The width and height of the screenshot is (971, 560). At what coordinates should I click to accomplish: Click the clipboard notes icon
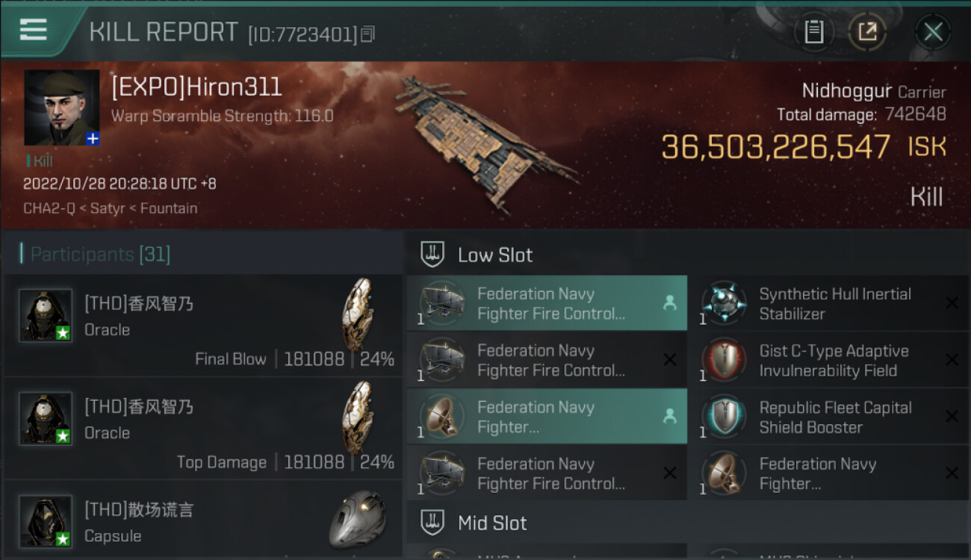pos(813,31)
